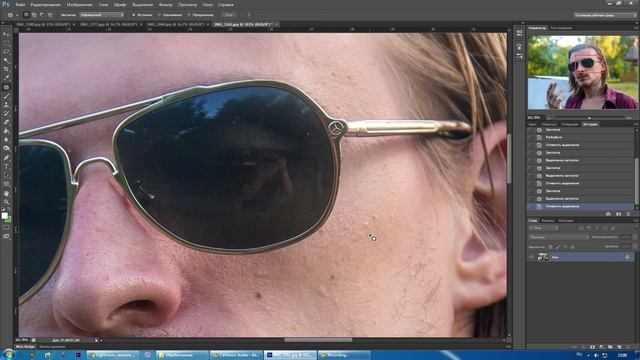Click Add to selection icon in options bar
Screen dimensions: 640x360
click(34, 15)
